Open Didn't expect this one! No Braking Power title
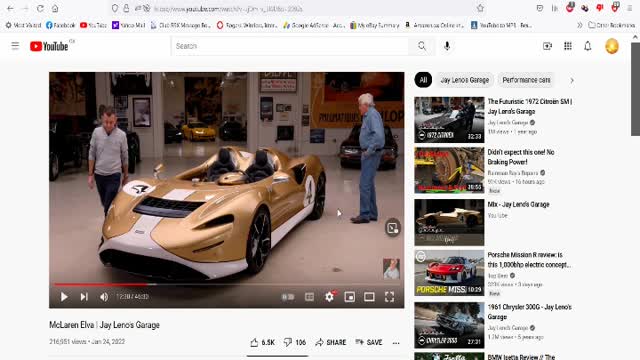 pos(521,157)
